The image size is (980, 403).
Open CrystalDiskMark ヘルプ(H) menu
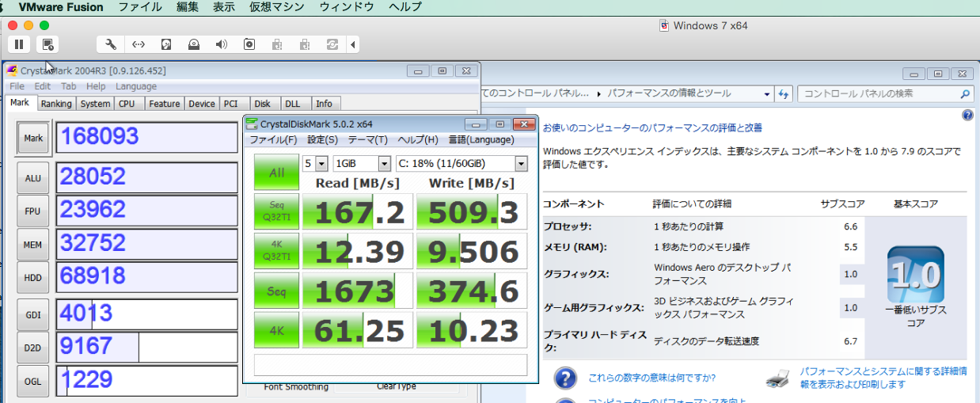418,139
